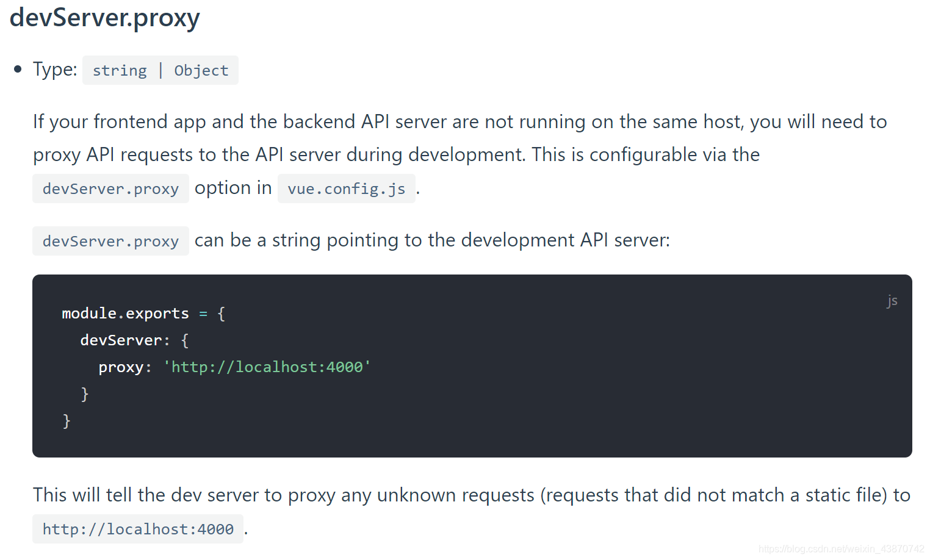Click the first devServer.proxy inline code badge
Screen dimensions: 930x560
[x=110, y=188]
